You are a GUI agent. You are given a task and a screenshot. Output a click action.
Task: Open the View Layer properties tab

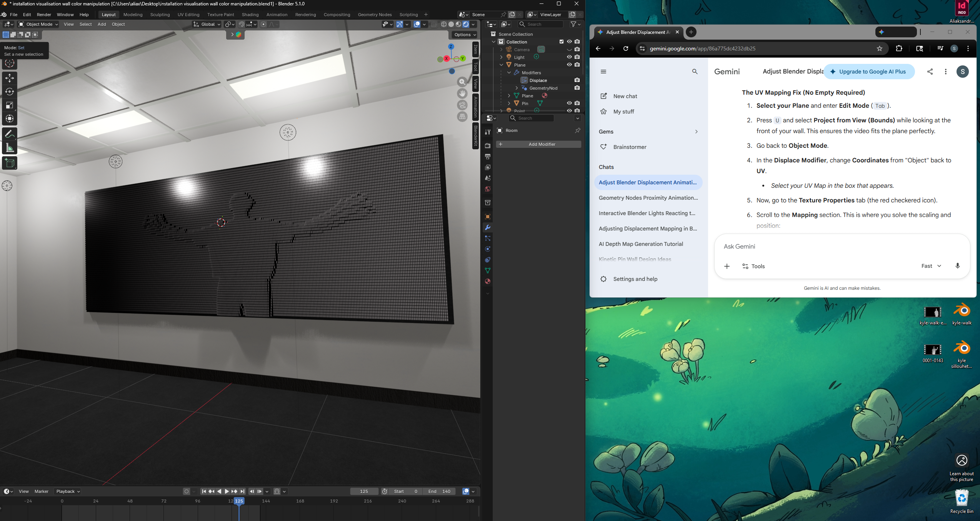point(488,167)
